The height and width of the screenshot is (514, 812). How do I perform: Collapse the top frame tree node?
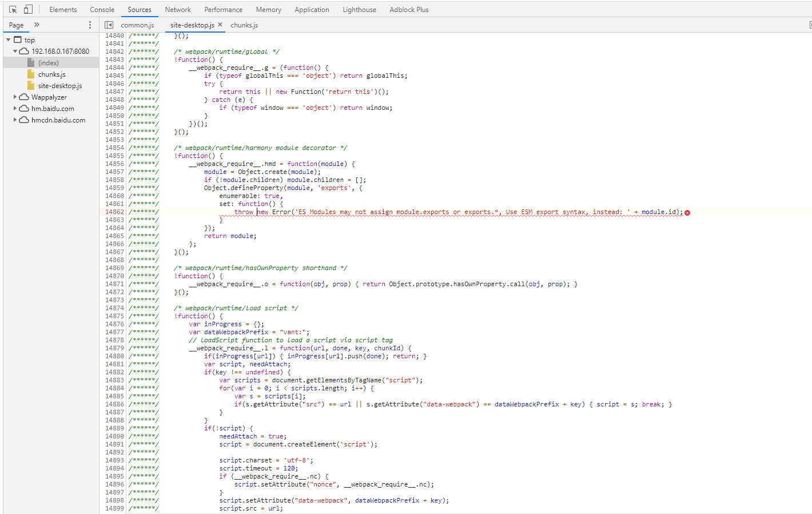[x=9, y=40]
